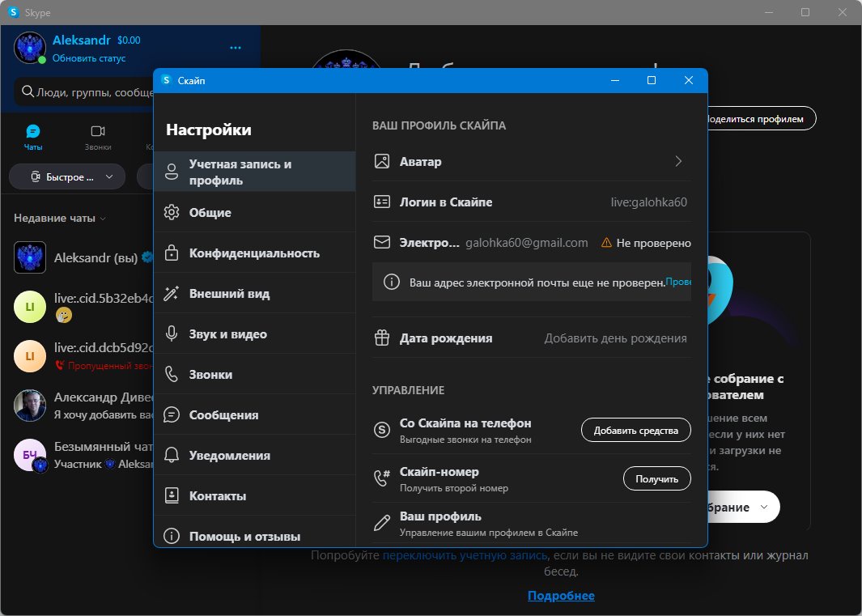Viewport: 862px width, 616px height.
Task: Click the Skype credit icon by Со Скайпа на телефон
Action: coord(381,430)
